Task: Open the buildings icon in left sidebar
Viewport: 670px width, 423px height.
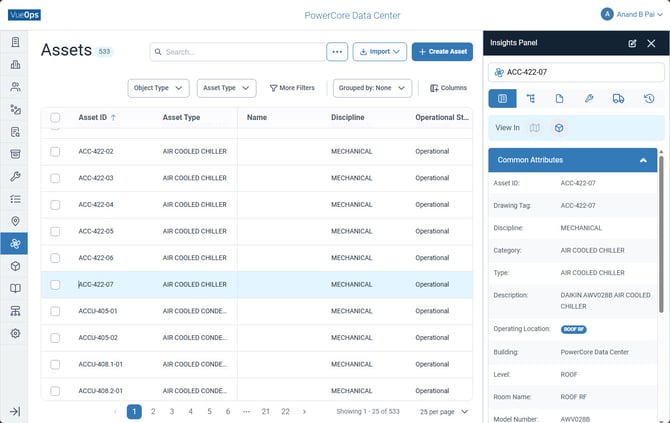Action: (15, 65)
